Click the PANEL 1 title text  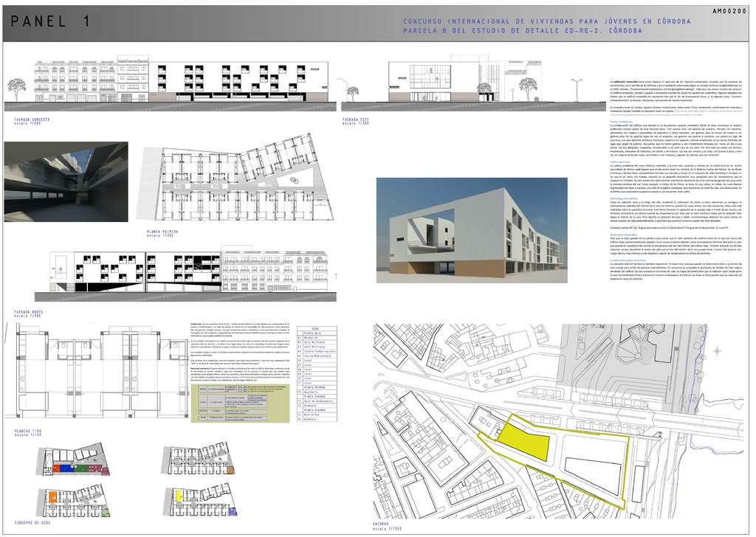point(52,24)
